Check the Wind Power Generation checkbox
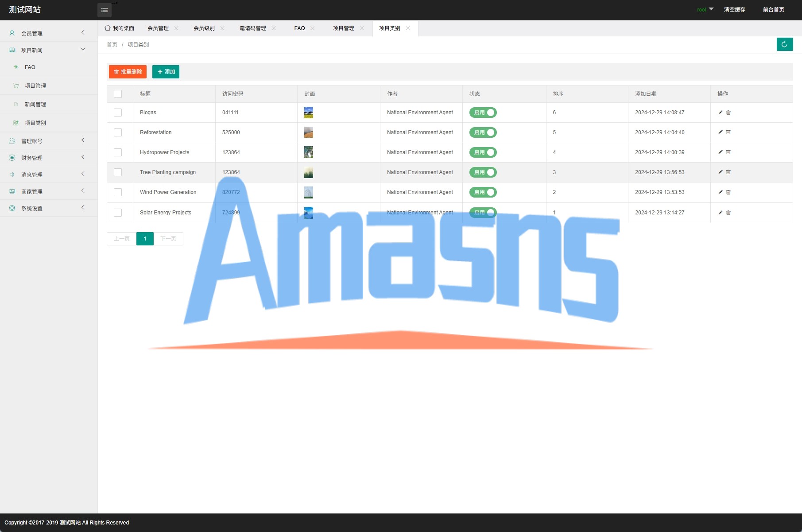Screen dimensions: 802x532 [x=118, y=192]
